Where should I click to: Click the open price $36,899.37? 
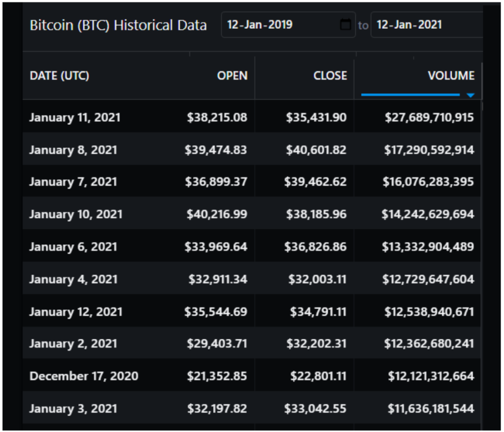point(216,182)
